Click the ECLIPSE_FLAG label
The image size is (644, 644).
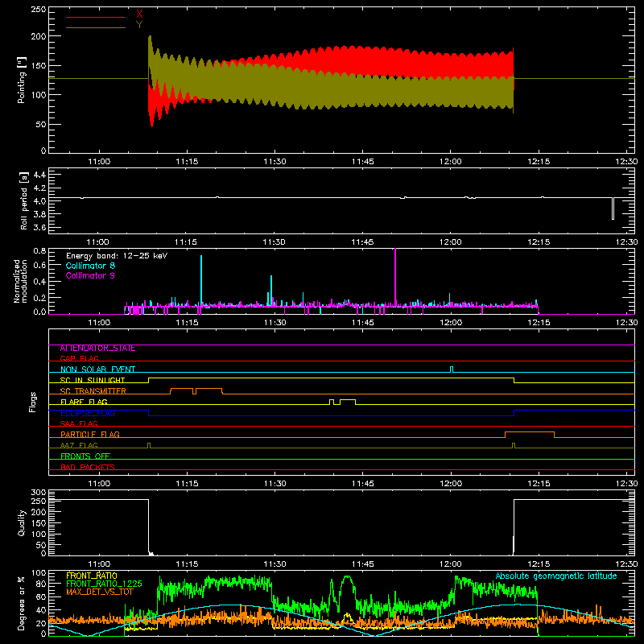[x=88, y=413]
